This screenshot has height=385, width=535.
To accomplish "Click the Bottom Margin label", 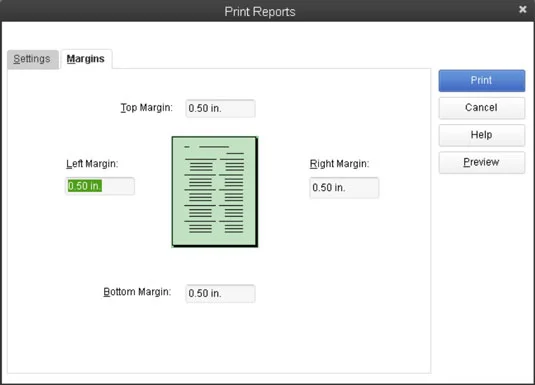I will coord(137,292).
